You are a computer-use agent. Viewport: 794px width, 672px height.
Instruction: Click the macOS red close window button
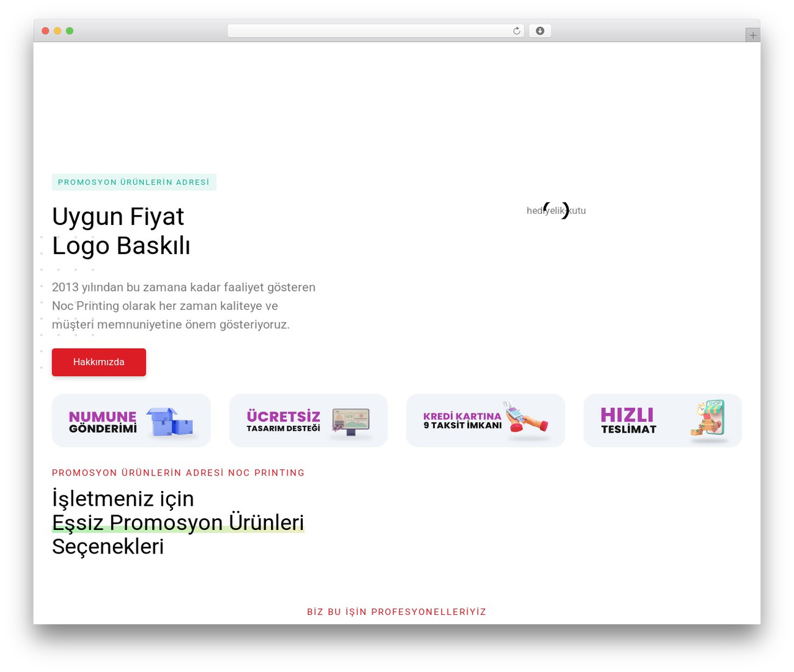coord(45,31)
